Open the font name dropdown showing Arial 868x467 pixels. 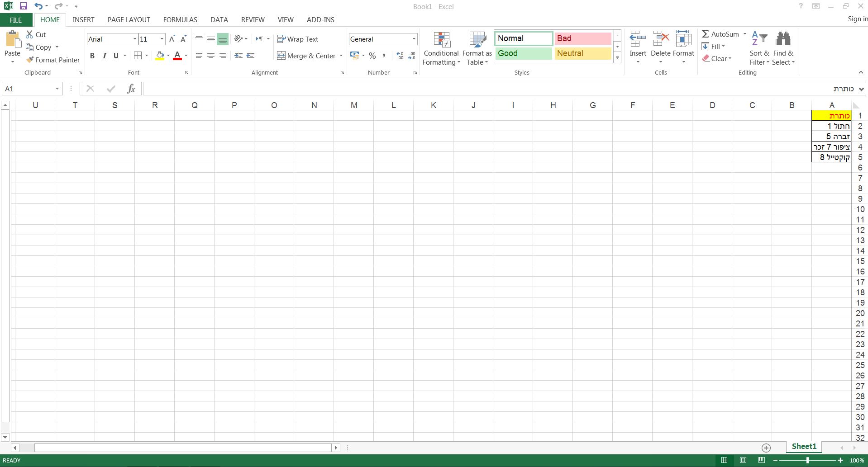point(134,39)
